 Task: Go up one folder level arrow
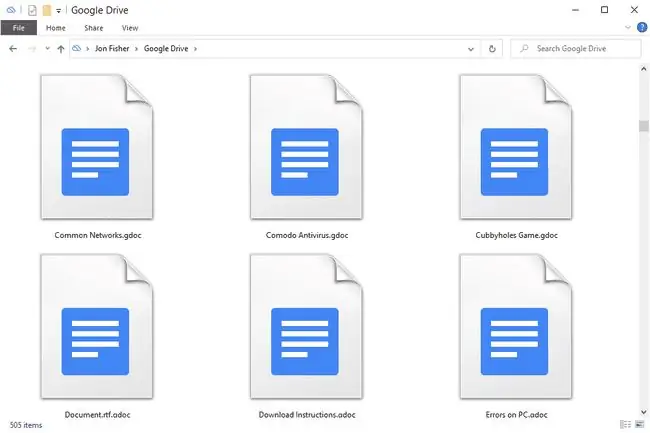[61, 49]
